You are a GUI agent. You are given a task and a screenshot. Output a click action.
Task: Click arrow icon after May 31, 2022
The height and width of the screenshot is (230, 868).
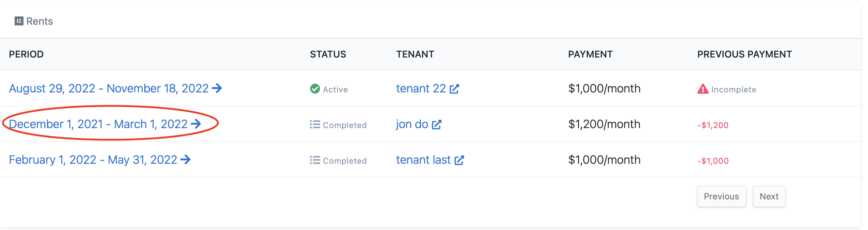coord(185,159)
